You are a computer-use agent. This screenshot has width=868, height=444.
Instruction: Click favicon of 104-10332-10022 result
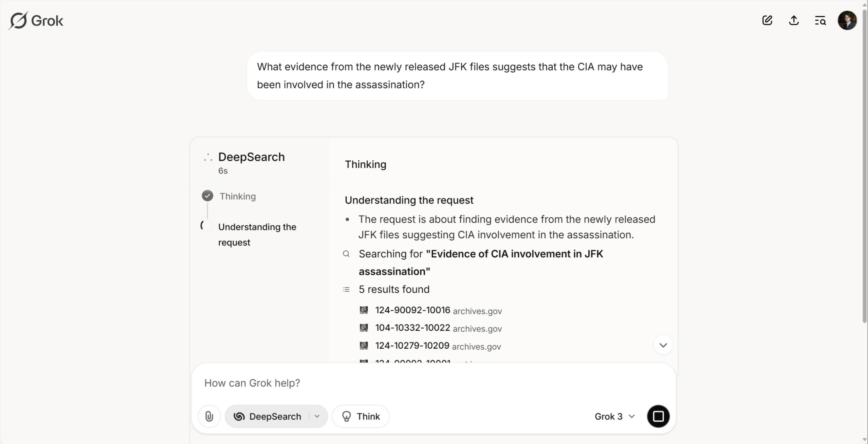[364, 328]
